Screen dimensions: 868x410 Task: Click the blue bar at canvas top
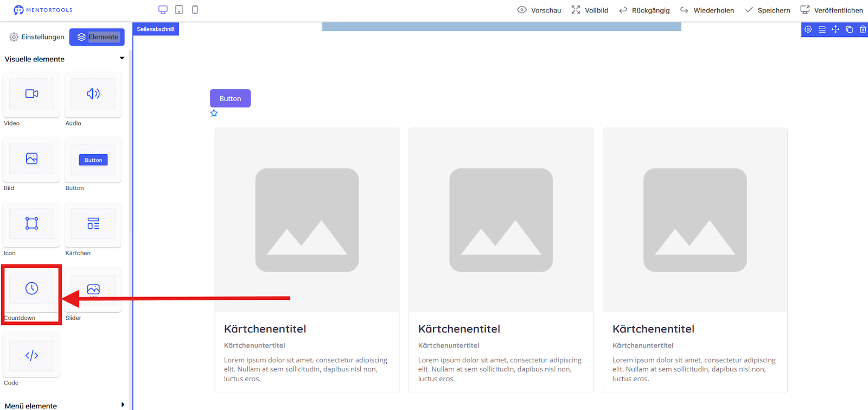[501, 27]
